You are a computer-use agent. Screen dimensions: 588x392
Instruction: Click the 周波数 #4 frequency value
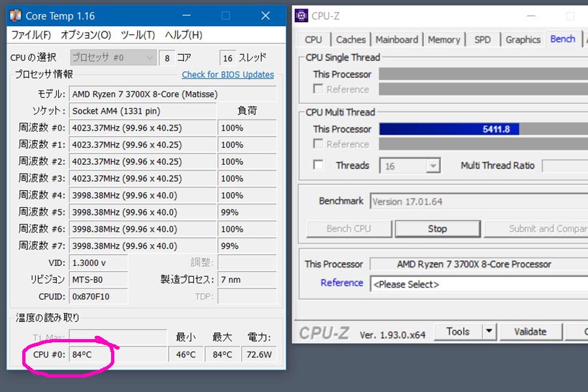point(142,195)
